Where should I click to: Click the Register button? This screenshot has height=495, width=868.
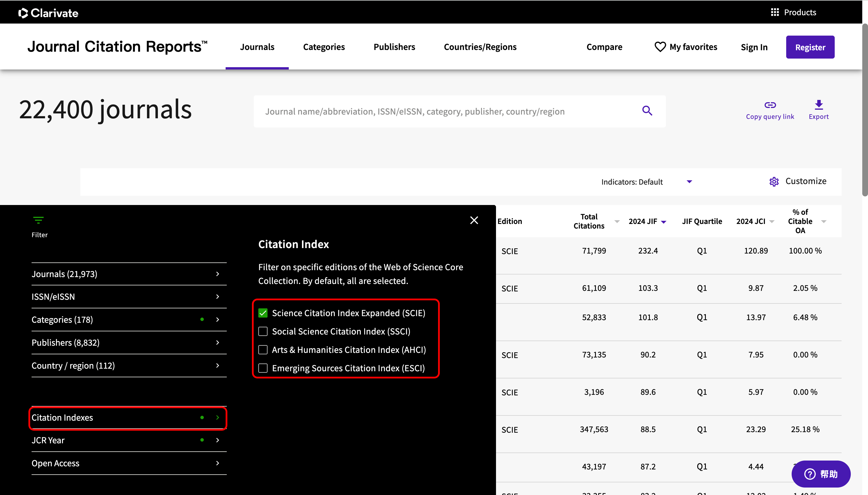coord(810,47)
